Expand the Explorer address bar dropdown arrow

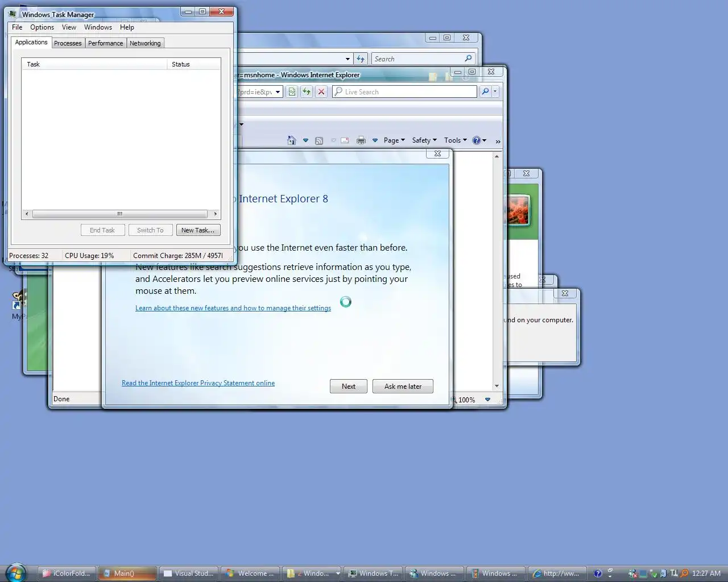pyautogui.click(x=348, y=59)
